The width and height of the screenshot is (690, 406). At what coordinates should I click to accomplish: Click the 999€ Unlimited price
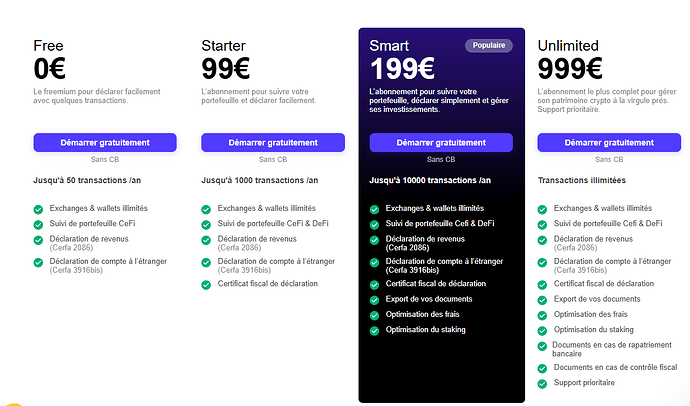570,69
